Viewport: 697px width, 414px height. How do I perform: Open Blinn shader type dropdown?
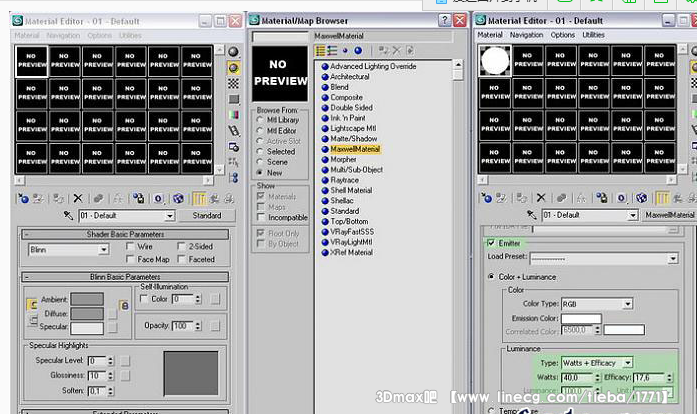(104, 250)
